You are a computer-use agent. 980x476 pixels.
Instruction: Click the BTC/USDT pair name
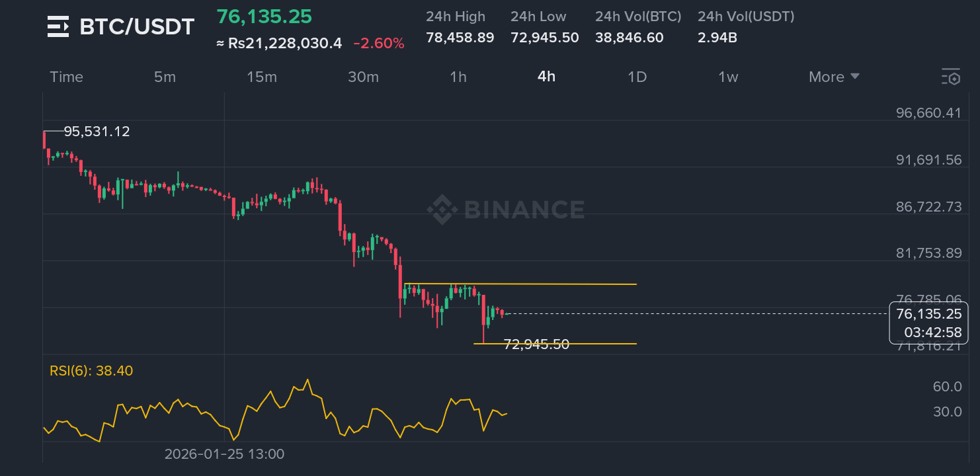point(137,27)
